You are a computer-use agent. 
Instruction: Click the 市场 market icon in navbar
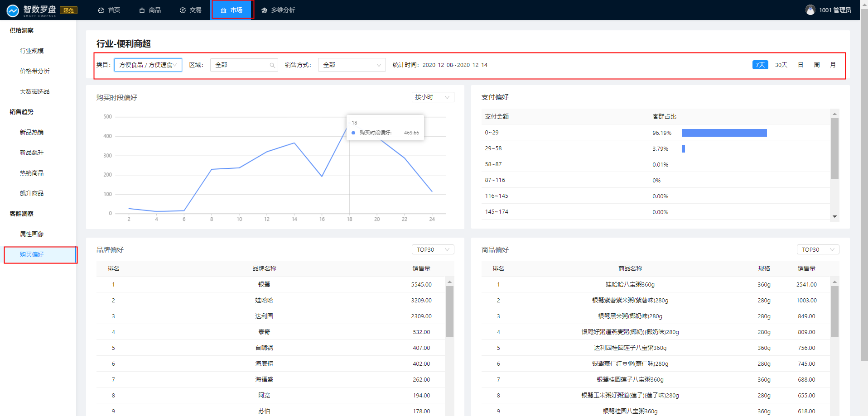click(223, 10)
